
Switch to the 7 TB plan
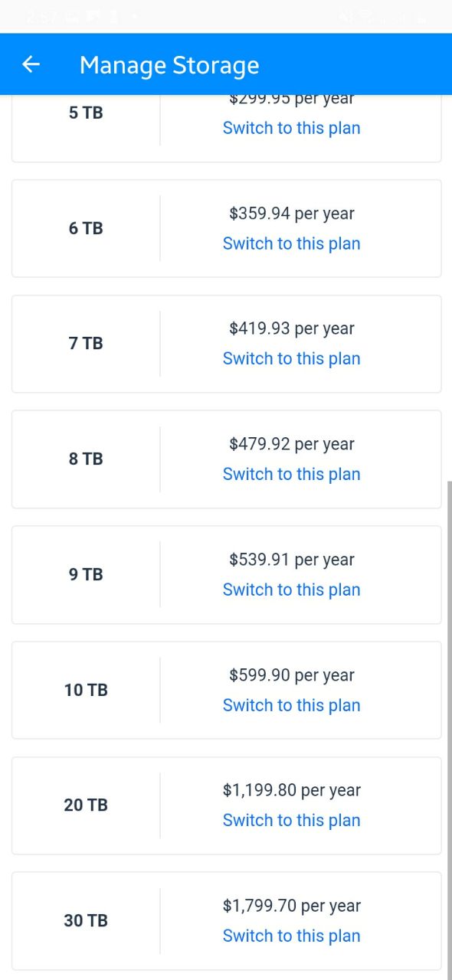(x=291, y=358)
